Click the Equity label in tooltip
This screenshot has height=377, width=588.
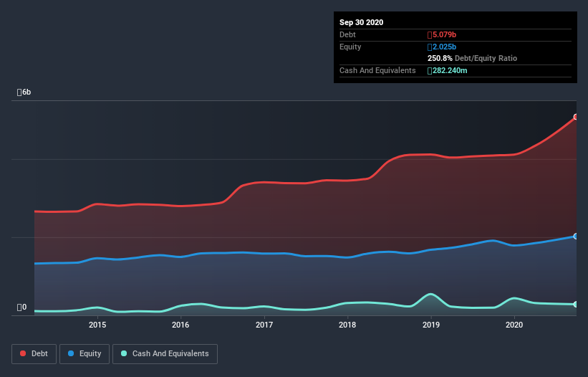[350, 47]
